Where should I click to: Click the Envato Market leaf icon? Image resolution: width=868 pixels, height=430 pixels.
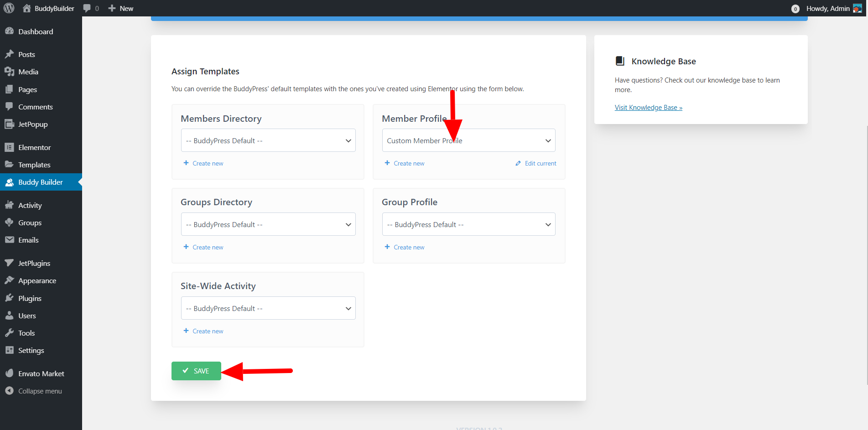(x=9, y=373)
